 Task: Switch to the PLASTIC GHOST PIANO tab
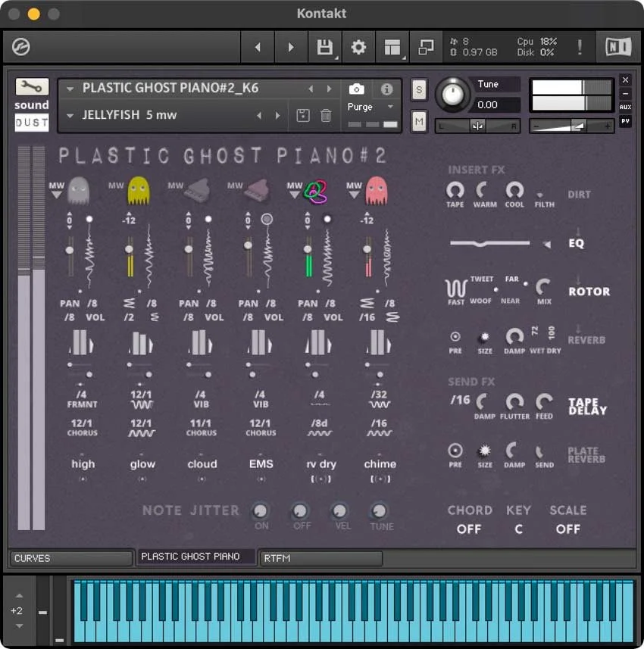click(x=195, y=557)
